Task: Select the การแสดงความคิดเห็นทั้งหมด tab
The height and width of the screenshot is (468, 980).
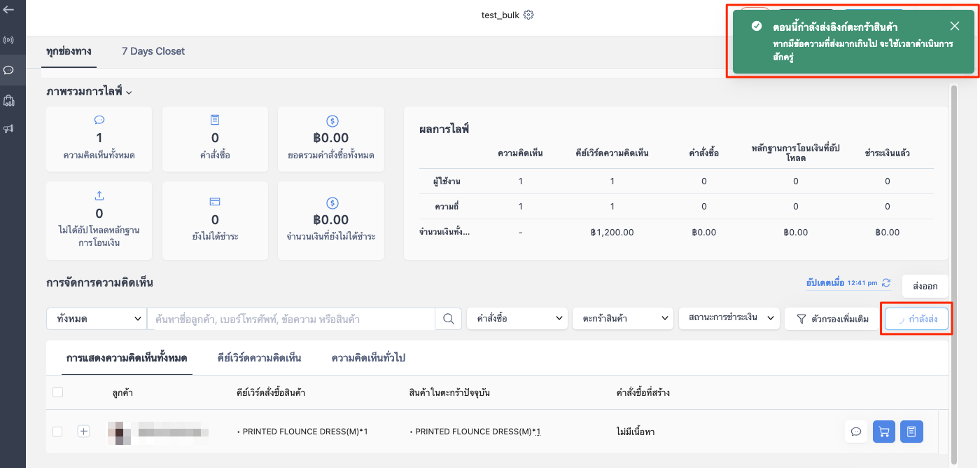Action: [x=127, y=358]
